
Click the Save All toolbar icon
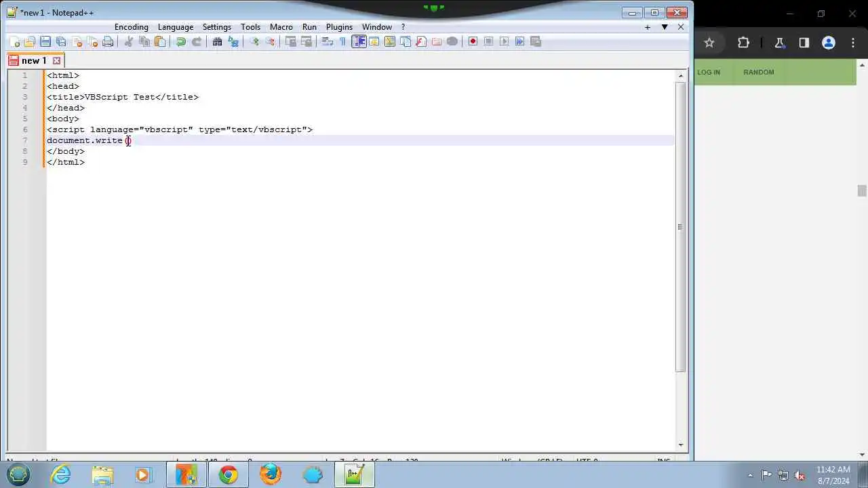[x=61, y=41]
